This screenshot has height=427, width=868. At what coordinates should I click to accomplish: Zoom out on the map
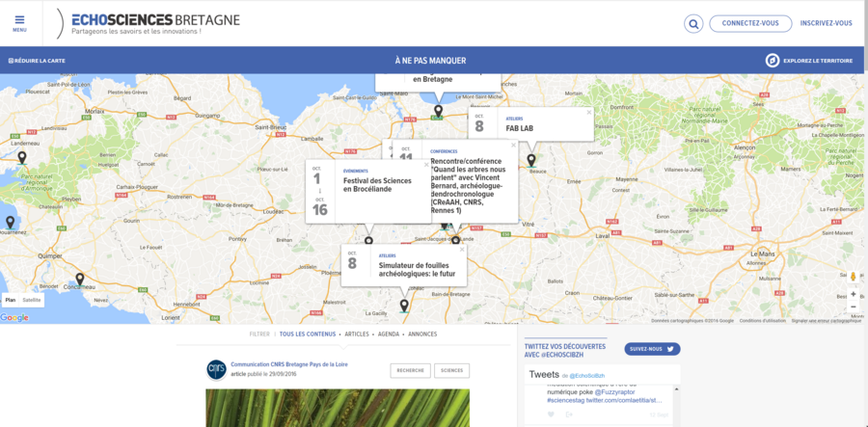coord(853,307)
